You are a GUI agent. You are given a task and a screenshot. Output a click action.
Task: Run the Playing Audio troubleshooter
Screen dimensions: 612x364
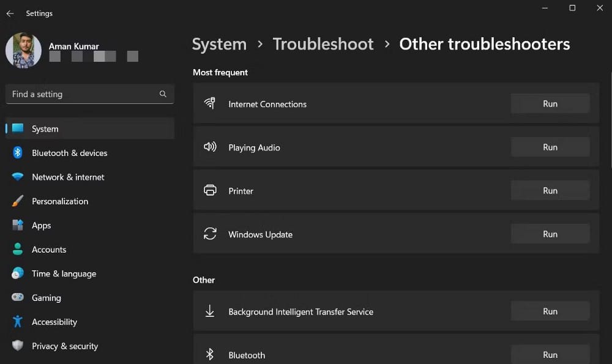(550, 147)
